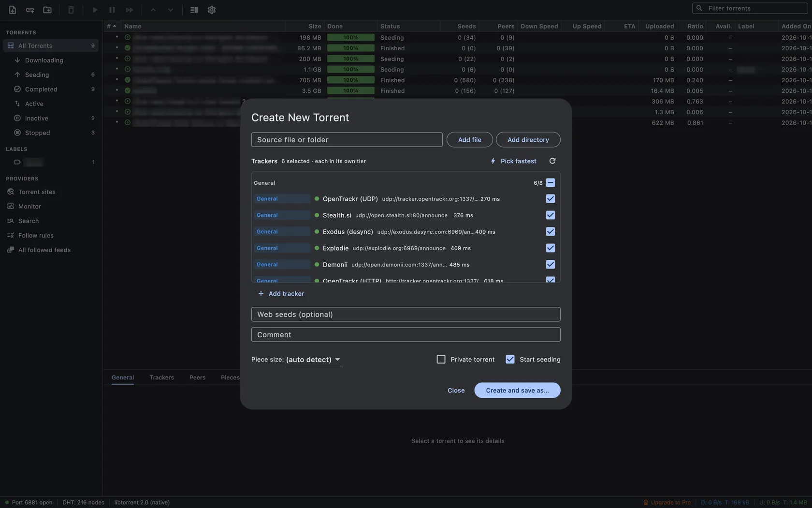The height and width of the screenshot is (508, 812).
Task: Open the Piece size auto detect dropdown
Action: [314, 359]
